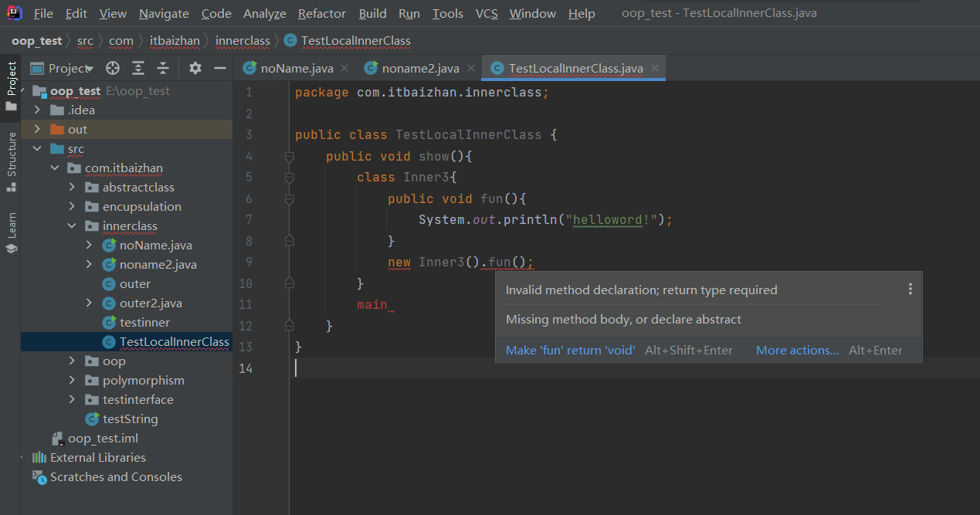Expand the outer2.java tree node

(x=90, y=303)
